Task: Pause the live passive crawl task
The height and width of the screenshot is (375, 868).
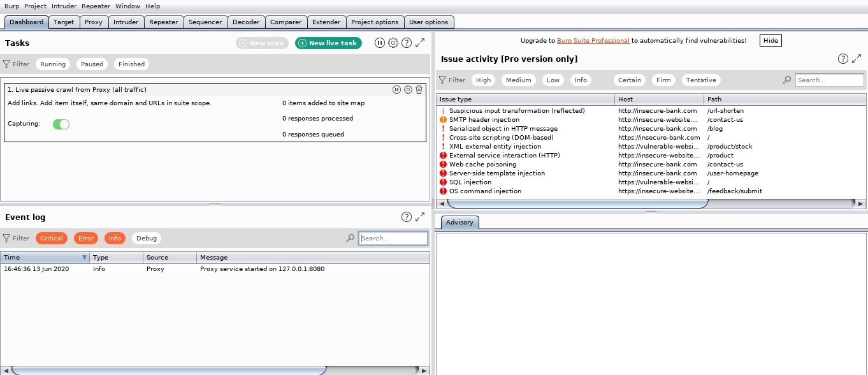Action: [396, 90]
